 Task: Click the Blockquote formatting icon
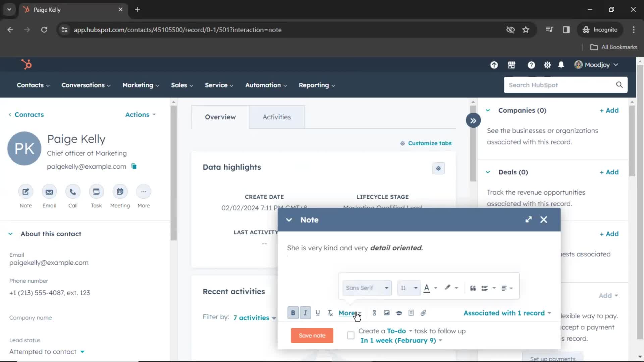click(x=472, y=288)
